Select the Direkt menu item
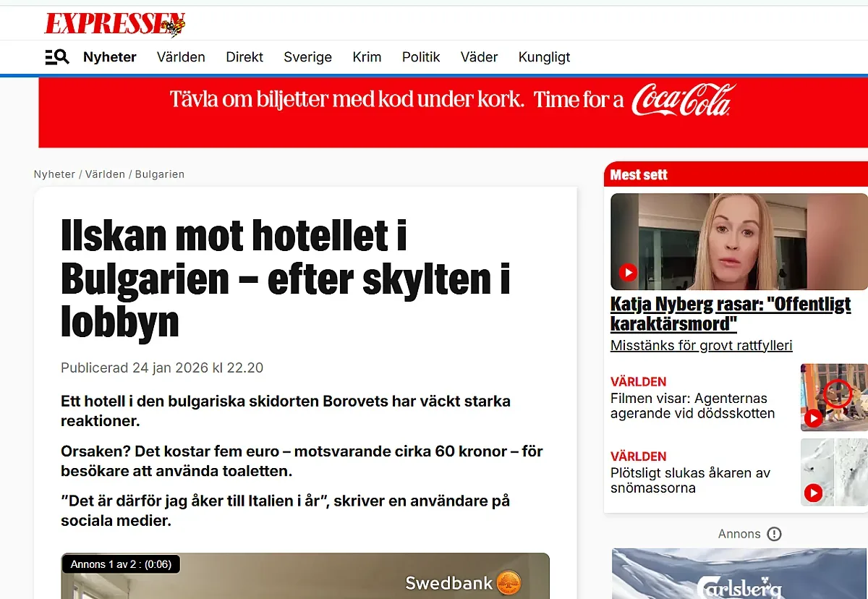This screenshot has width=868, height=599. pyautogui.click(x=244, y=57)
